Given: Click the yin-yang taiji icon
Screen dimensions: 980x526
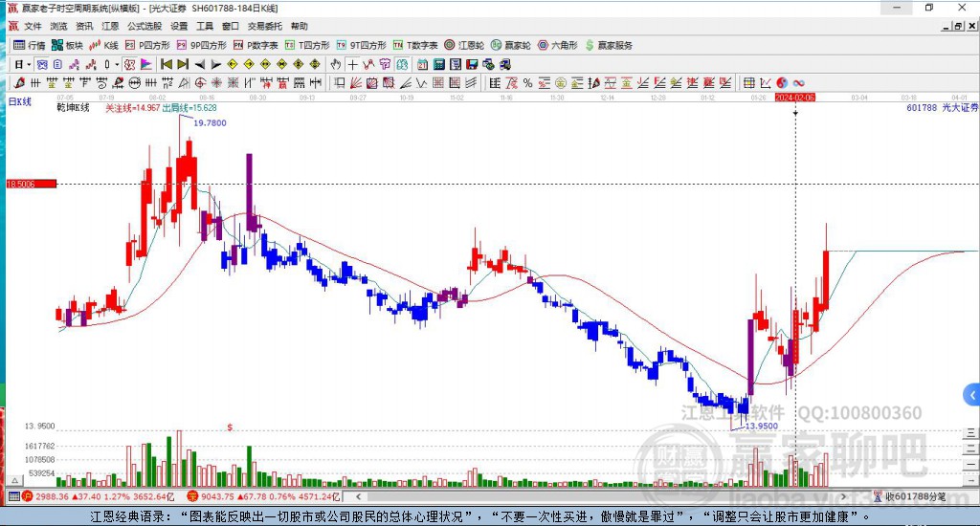Looking at the screenshot, I should coord(782,82).
